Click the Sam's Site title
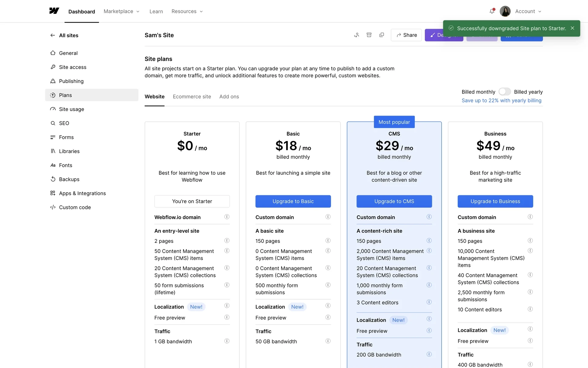588x368 pixels. click(x=159, y=35)
